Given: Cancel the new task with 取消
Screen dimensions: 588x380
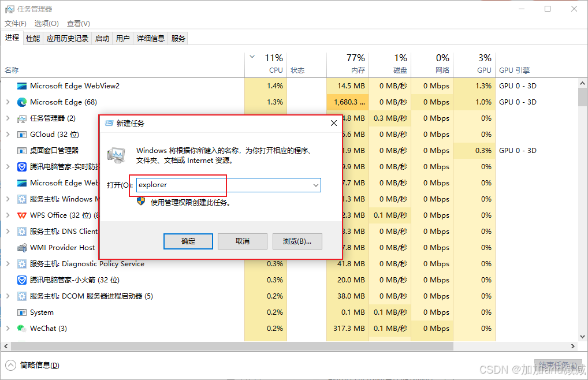Looking at the screenshot, I should (243, 241).
